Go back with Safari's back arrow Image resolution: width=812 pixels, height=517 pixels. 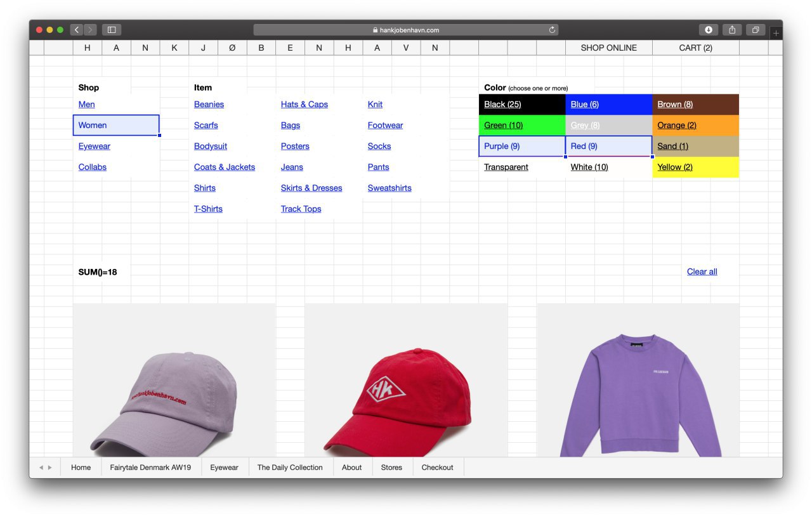(x=77, y=30)
